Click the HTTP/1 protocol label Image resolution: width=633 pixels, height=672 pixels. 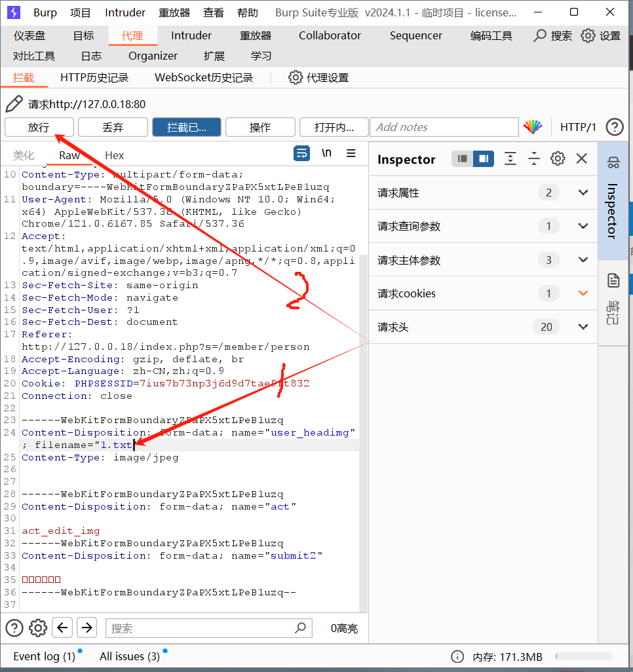click(578, 127)
